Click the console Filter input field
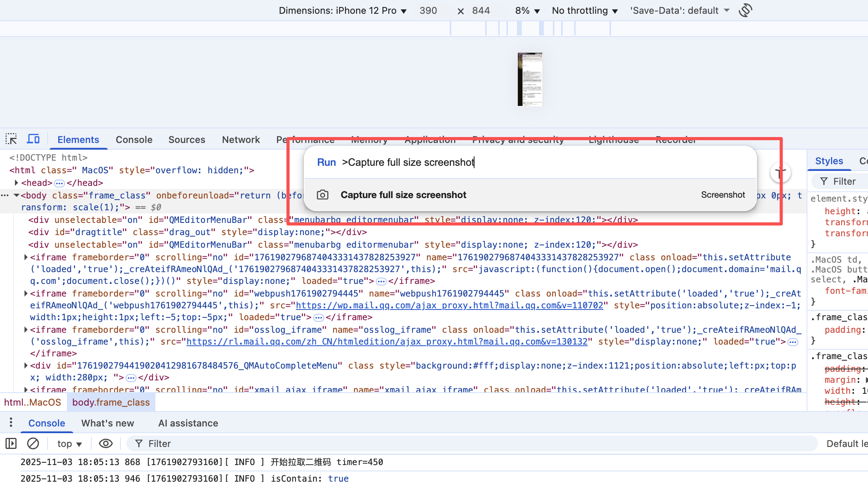The height and width of the screenshot is (482, 868). click(x=472, y=444)
